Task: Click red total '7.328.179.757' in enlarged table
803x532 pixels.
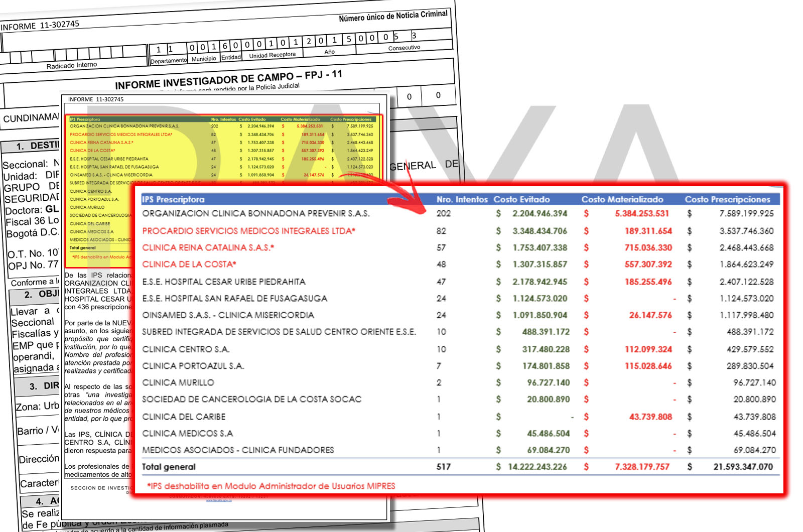Action: tap(642, 467)
